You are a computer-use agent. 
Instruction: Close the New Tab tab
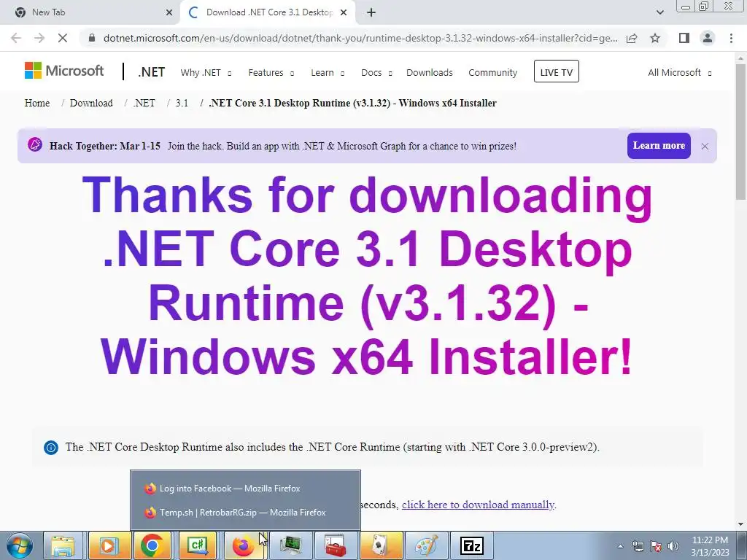pos(169,12)
